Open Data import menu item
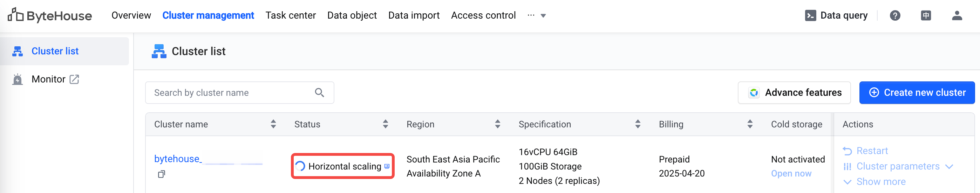Image resolution: width=980 pixels, height=193 pixels. click(414, 15)
